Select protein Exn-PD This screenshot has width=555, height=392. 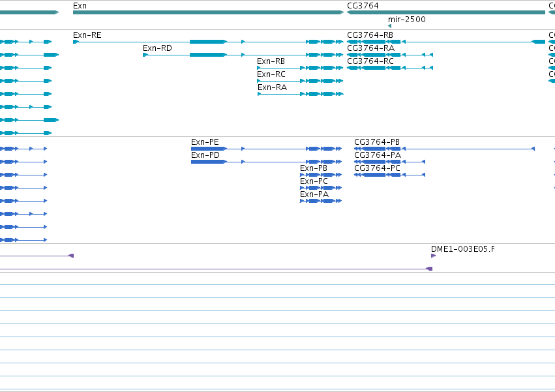tap(266, 162)
